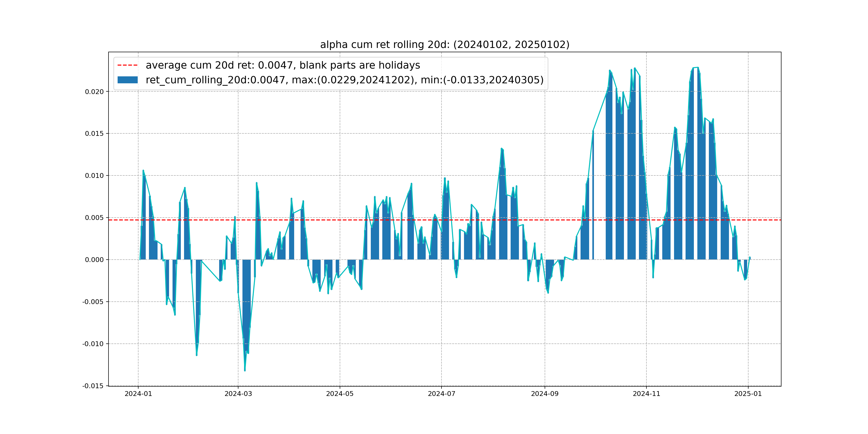Click the -0.005 y-axis tick label
This screenshot has width=868, height=434.
pyautogui.click(x=93, y=302)
